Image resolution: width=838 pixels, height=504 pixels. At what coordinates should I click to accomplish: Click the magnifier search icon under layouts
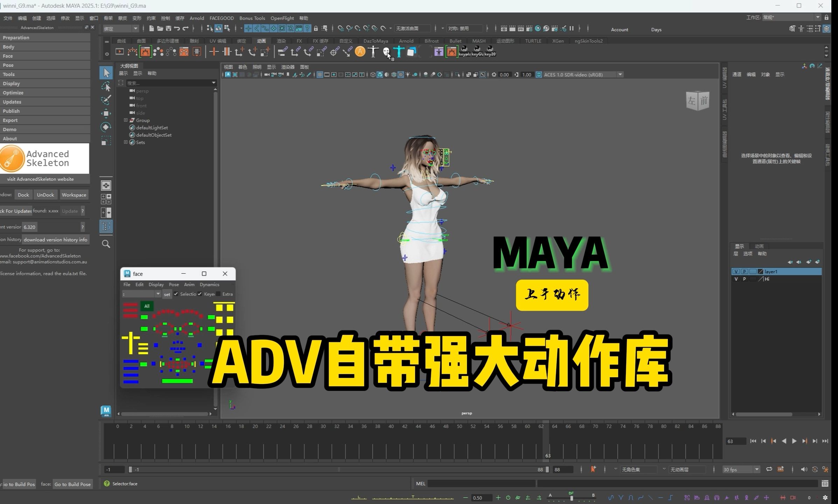point(106,244)
